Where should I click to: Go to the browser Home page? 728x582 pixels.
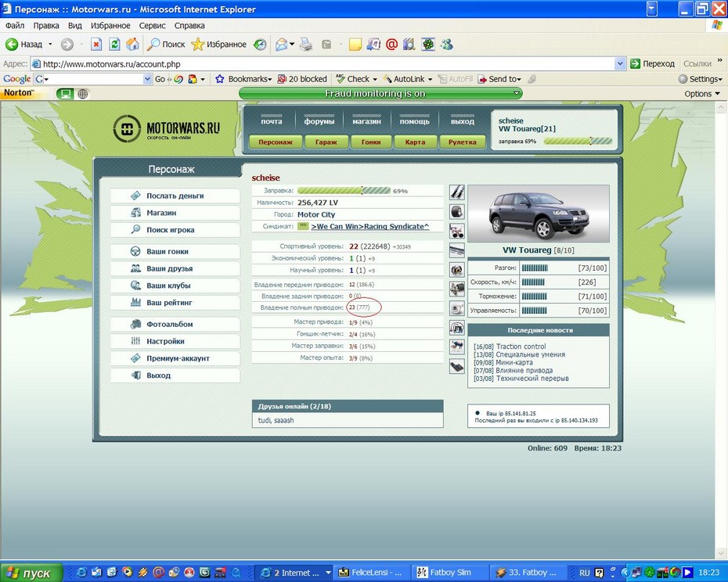[x=133, y=45]
